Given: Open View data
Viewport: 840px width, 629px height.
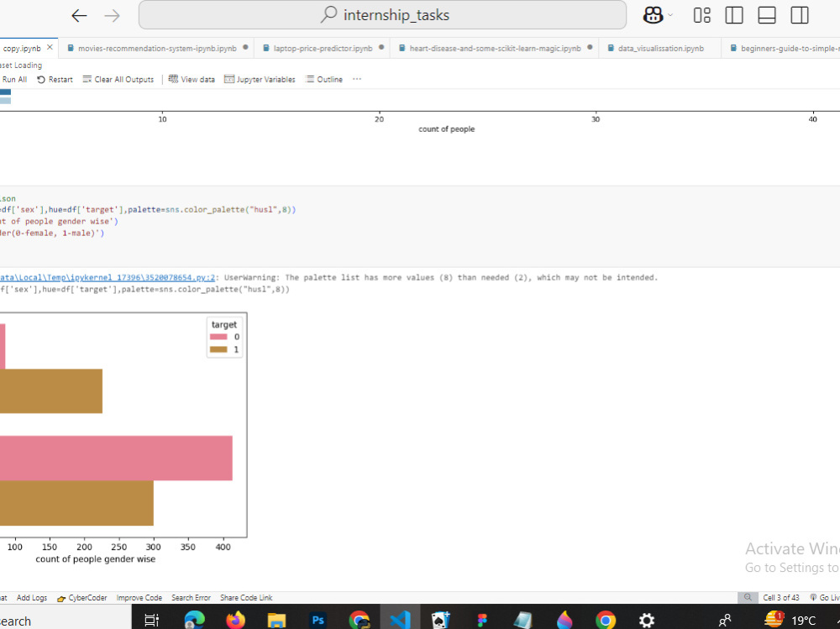Looking at the screenshot, I should (x=192, y=79).
